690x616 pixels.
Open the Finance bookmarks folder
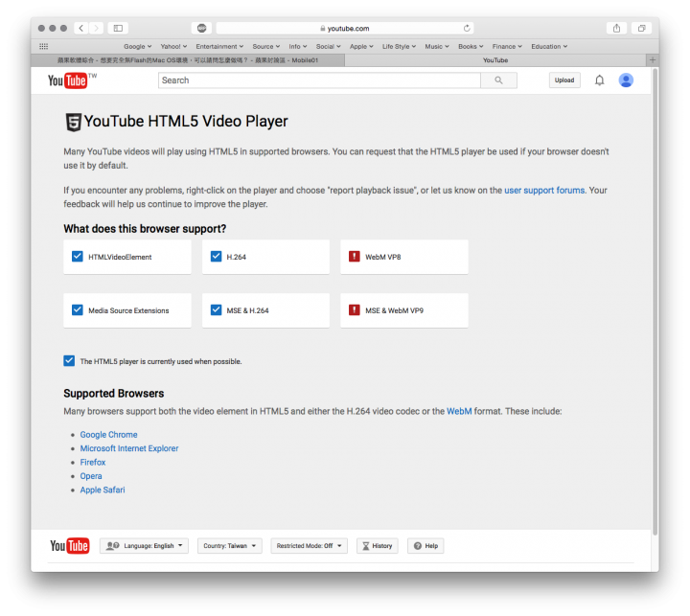pos(507,46)
